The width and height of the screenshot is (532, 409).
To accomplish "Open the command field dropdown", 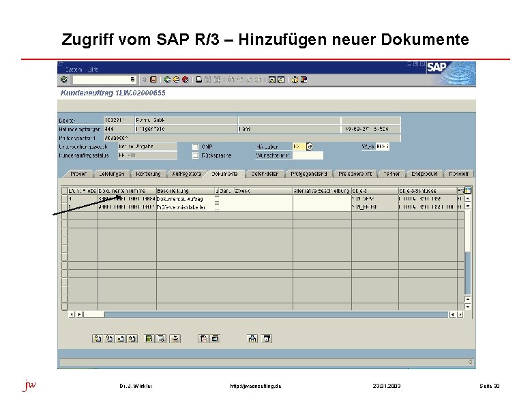I will (x=132, y=79).
